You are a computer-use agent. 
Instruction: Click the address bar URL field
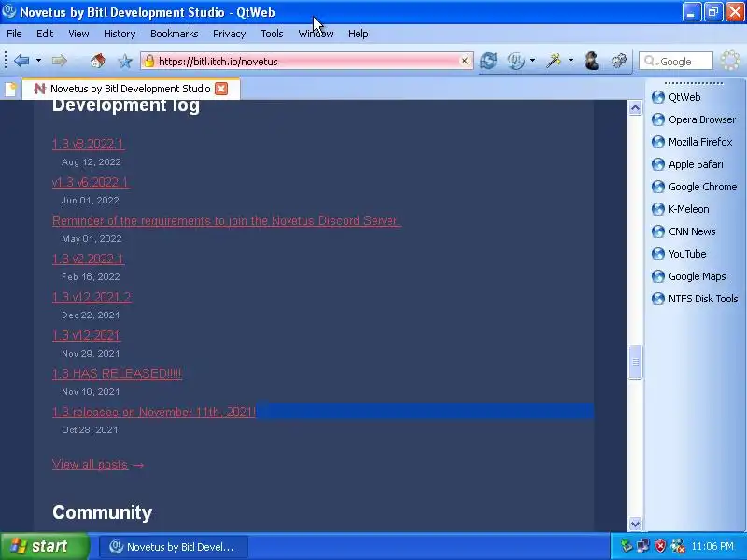(307, 62)
